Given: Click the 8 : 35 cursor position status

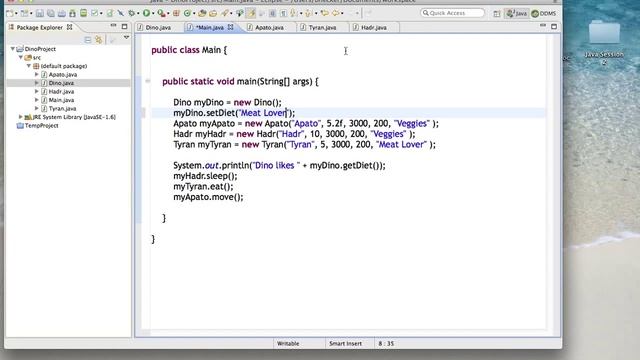Looking at the screenshot, I should [x=386, y=344].
